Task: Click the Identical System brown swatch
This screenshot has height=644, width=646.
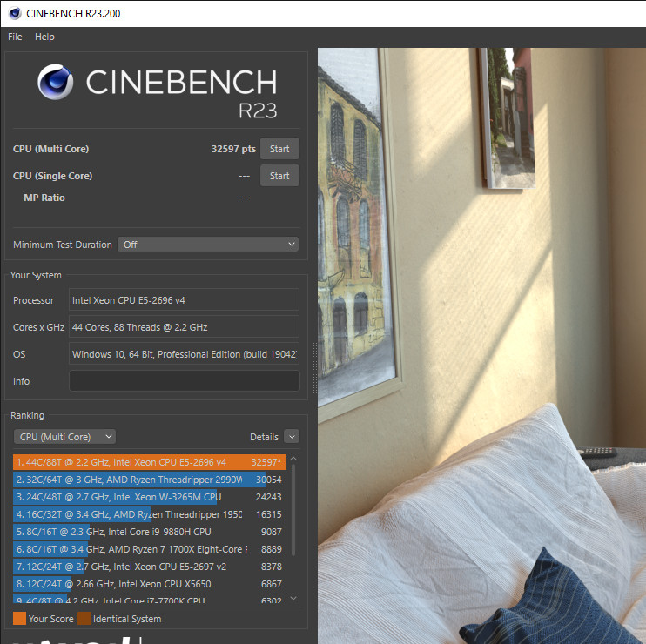Action: (x=84, y=619)
